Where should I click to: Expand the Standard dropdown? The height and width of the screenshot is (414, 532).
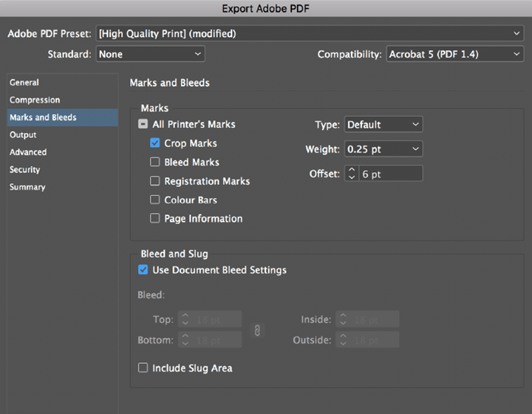[x=150, y=55]
